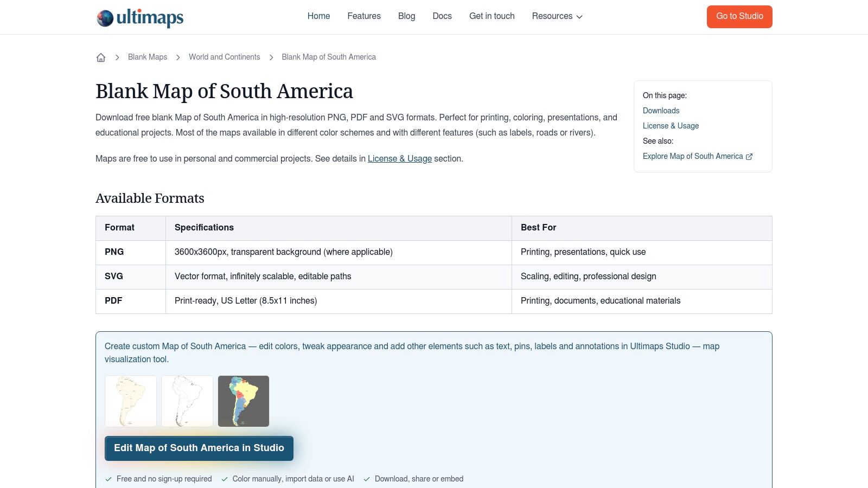Click the home icon in the breadcrumb
The height and width of the screenshot is (488, 868).
[101, 57]
